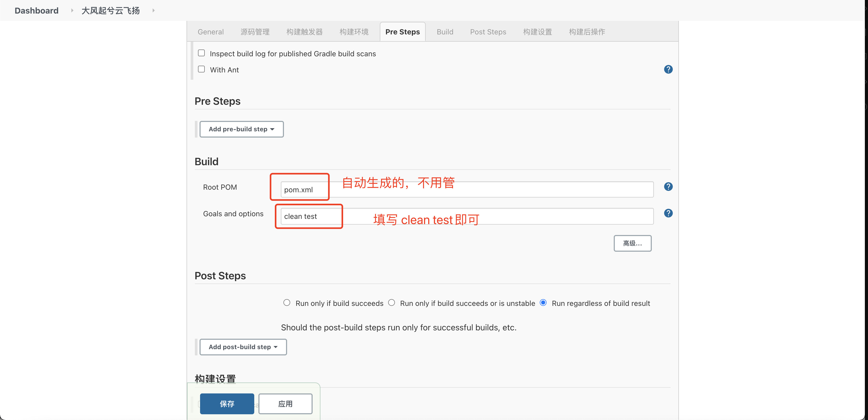Open the 源码管理 tab
The image size is (868, 420).
click(255, 31)
